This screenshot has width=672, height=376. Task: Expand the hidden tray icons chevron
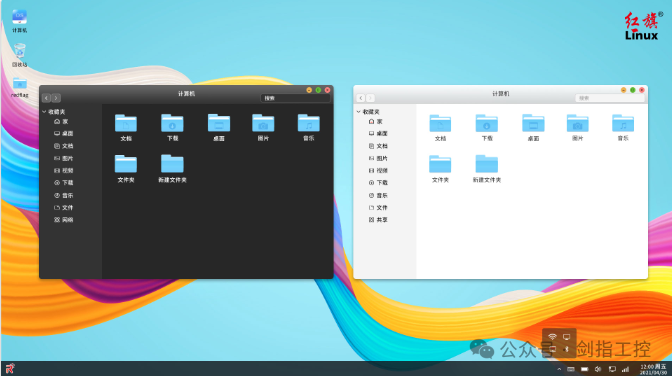[x=559, y=369]
